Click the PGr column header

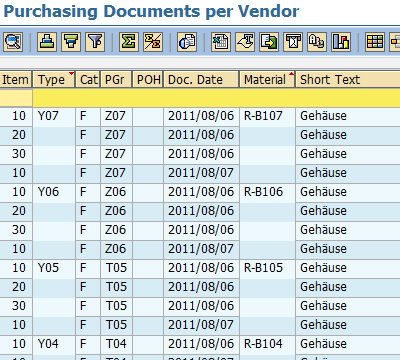point(116,79)
